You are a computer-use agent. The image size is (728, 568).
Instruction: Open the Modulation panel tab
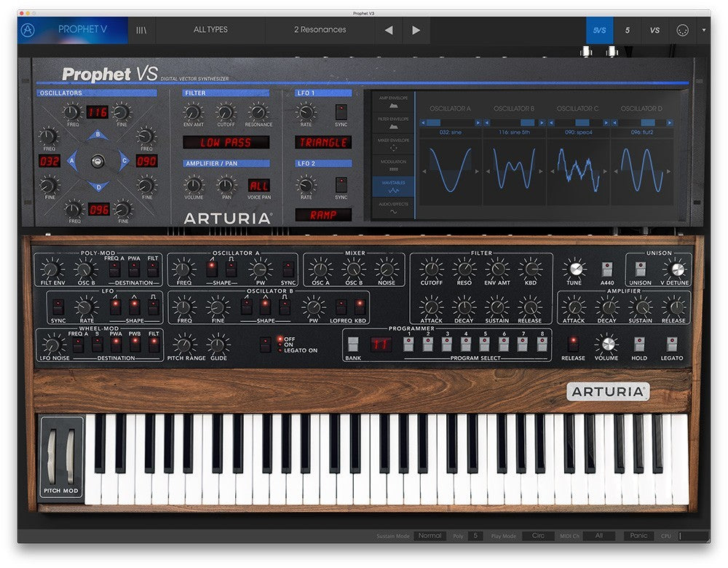point(393,166)
